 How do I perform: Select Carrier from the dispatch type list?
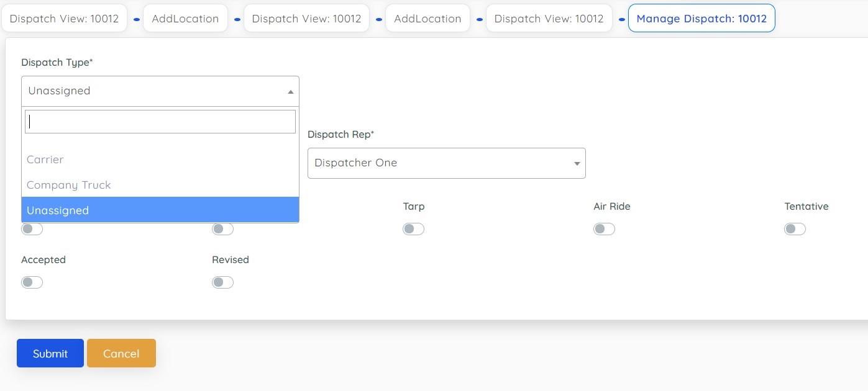tap(45, 160)
